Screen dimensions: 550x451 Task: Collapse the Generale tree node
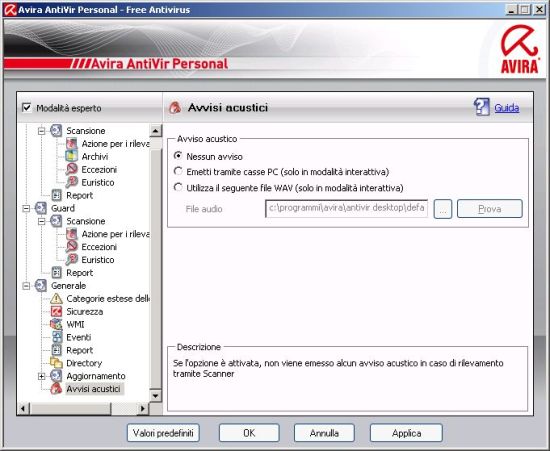pyautogui.click(x=26, y=286)
